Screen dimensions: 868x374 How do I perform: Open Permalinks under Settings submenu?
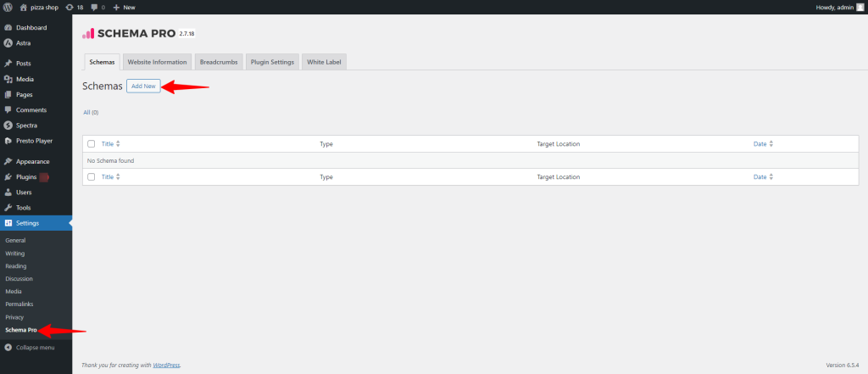(19, 304)
